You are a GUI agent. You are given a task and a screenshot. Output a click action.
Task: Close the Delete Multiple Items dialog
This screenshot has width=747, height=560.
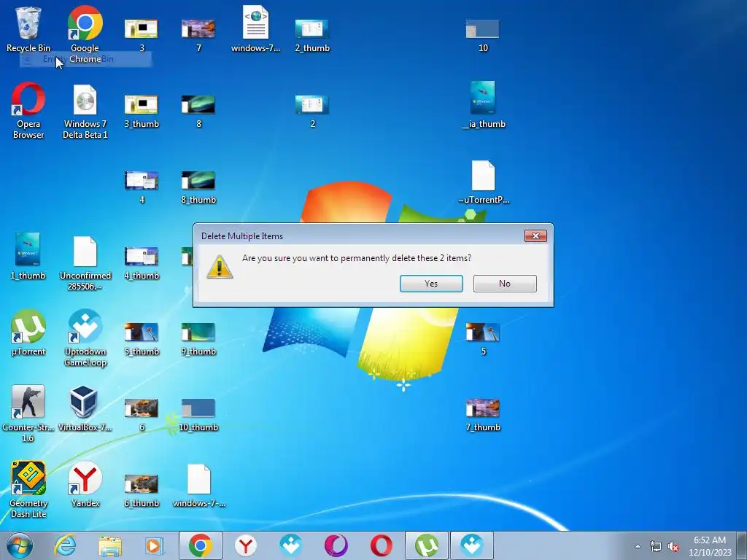tap(535, 236)
